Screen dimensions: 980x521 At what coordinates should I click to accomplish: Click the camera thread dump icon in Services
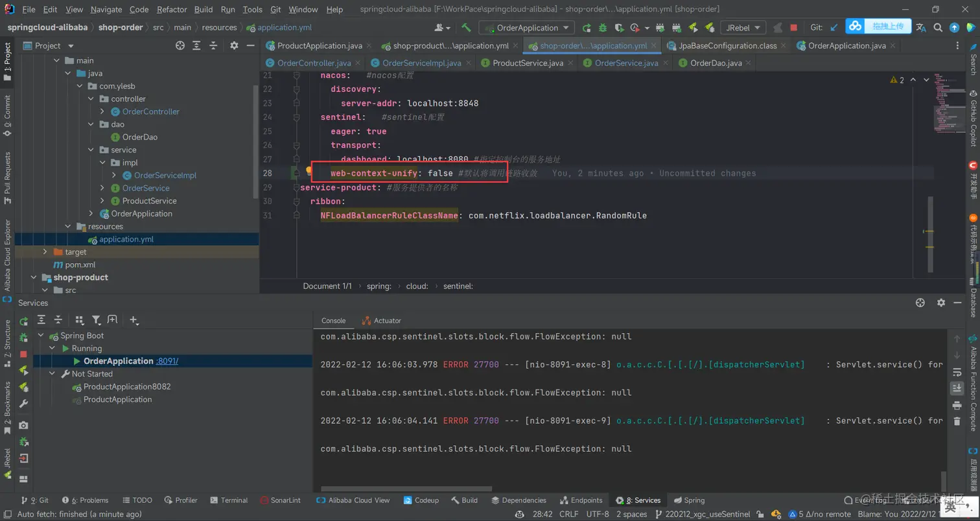[23, 425]
